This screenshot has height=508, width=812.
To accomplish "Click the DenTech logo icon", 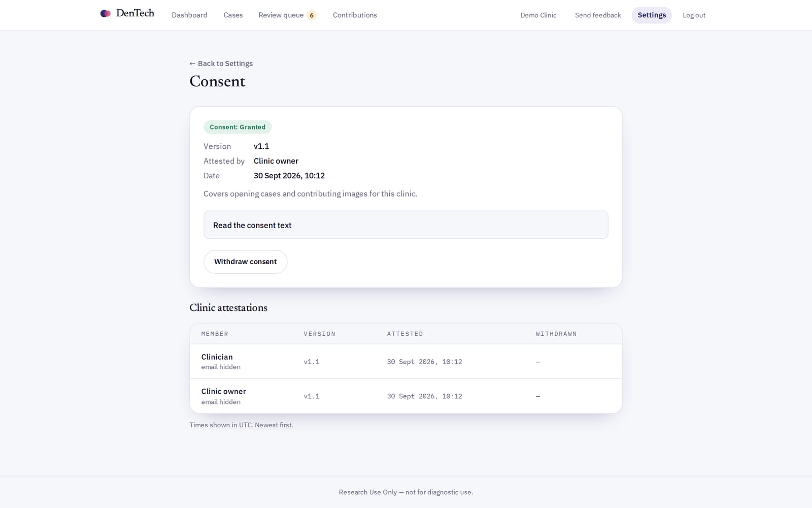I will [106, 14].
